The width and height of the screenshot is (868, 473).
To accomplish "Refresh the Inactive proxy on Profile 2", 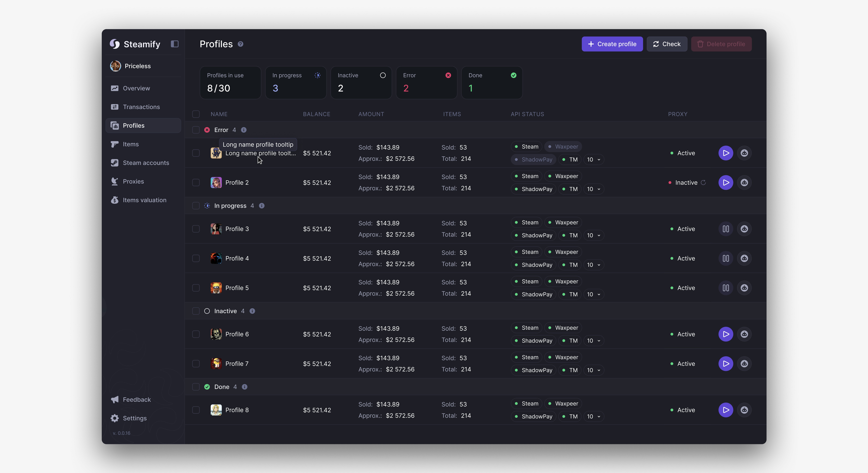I will pyautogui.click(x=703, y=182).
